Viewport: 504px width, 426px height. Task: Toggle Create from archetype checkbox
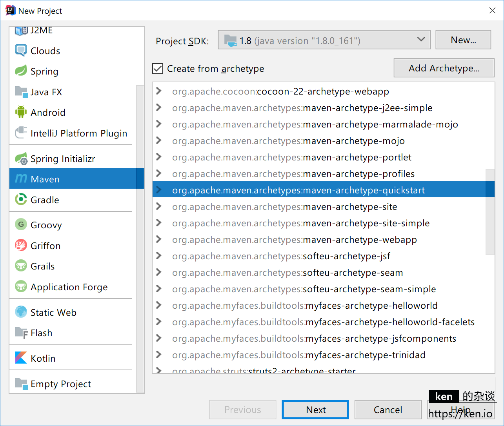[x=158, y=69]
